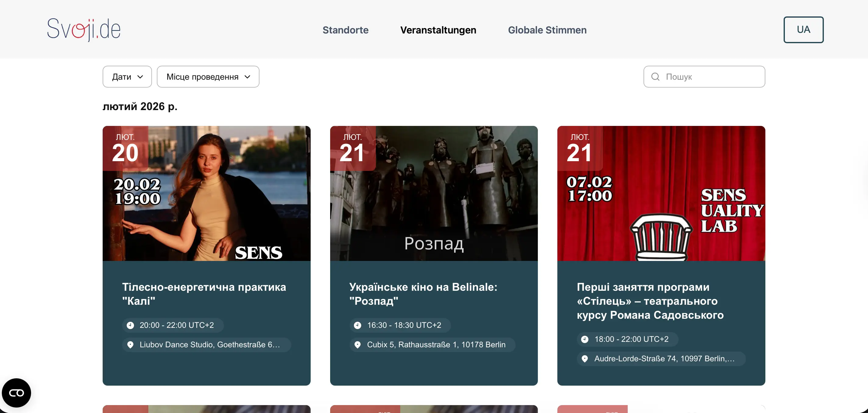Click location pin for Liubov Dance Studio
Screen dimensions: 868x413
pos(130,345)
